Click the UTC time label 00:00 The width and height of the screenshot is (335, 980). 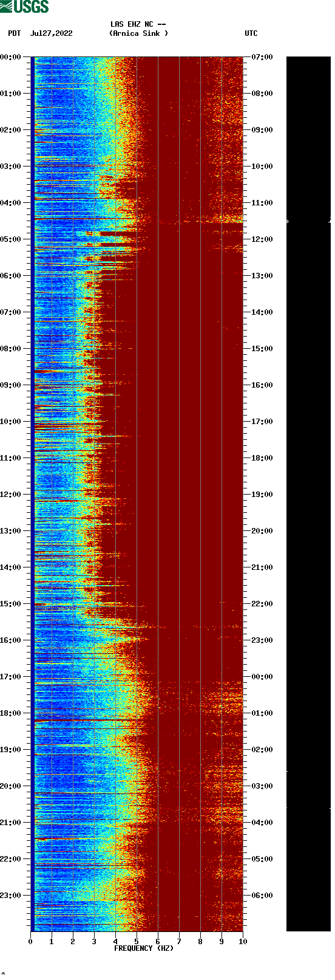(262, 677)
